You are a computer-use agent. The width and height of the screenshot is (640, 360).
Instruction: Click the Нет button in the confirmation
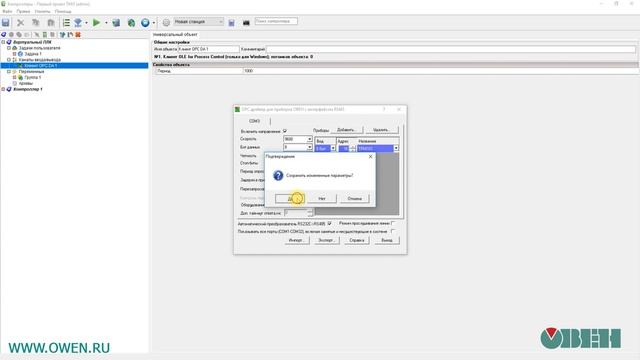(x=322, y=198)
